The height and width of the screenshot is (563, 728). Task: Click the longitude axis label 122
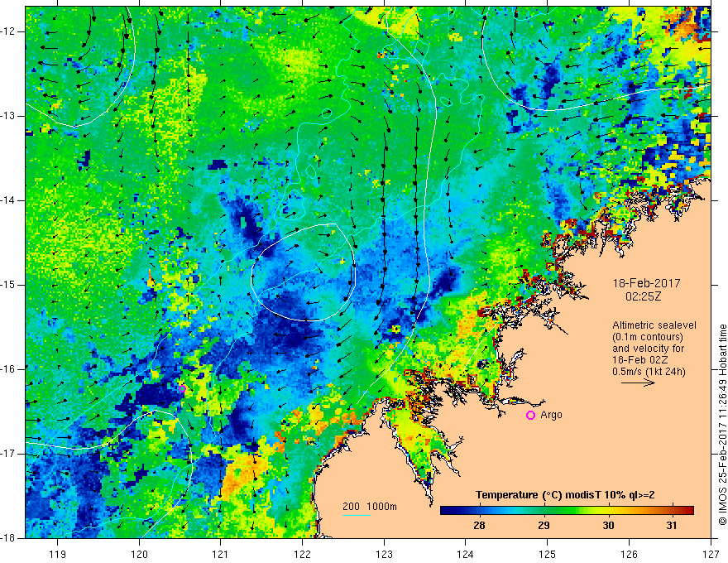coord(302,554)
